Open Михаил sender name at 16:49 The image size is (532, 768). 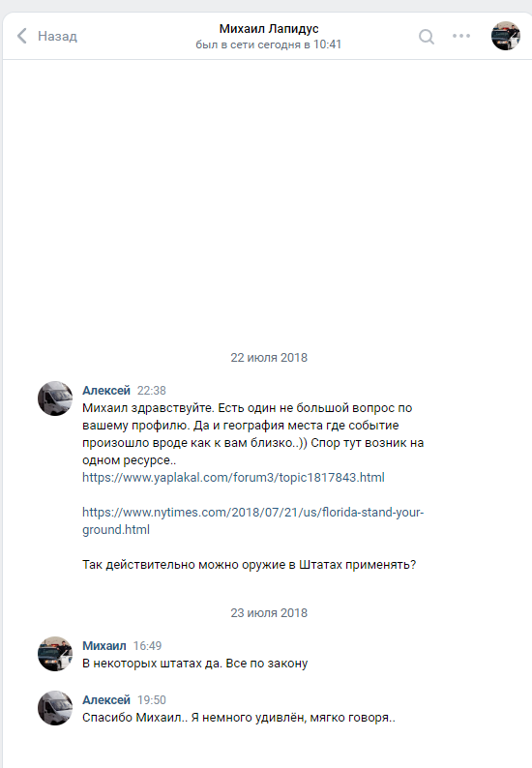(104, 645)
